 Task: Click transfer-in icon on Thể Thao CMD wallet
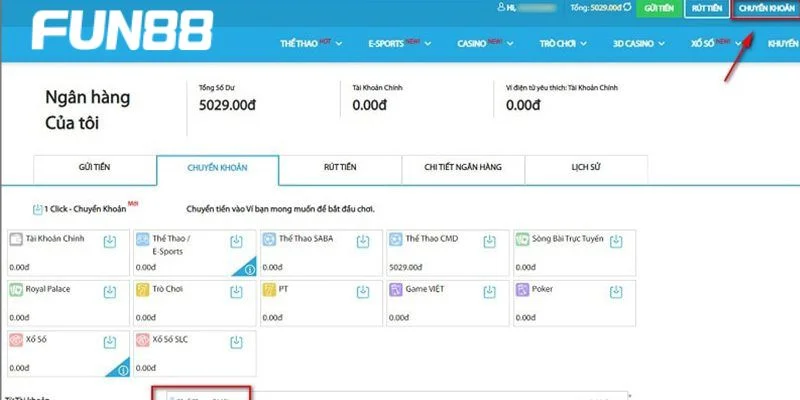[x=490, y=241]
